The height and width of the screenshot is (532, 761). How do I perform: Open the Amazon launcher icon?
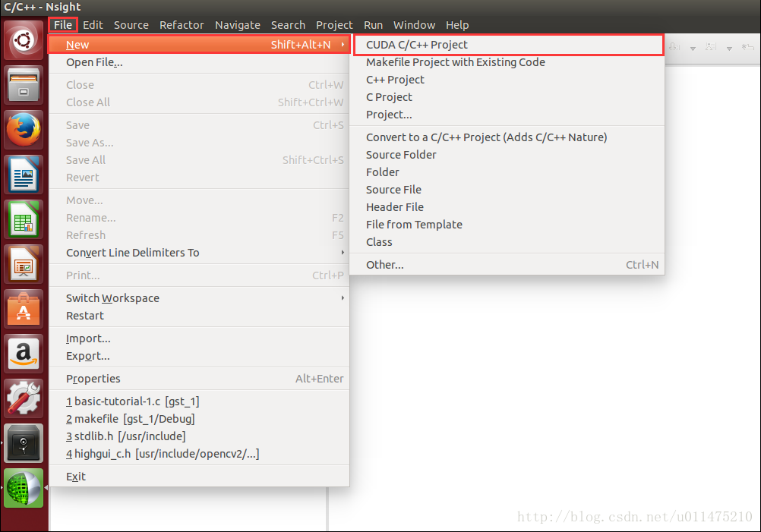[24, 353]
